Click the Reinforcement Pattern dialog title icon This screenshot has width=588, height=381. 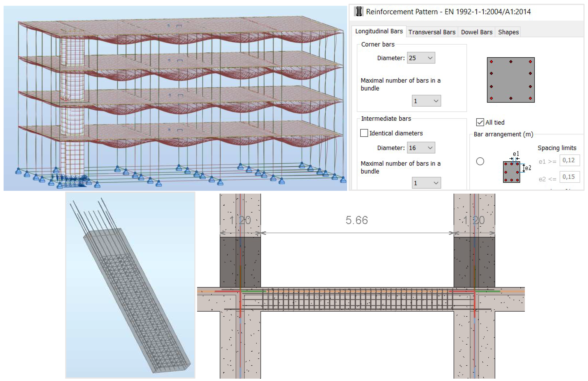tap(359, 12)
